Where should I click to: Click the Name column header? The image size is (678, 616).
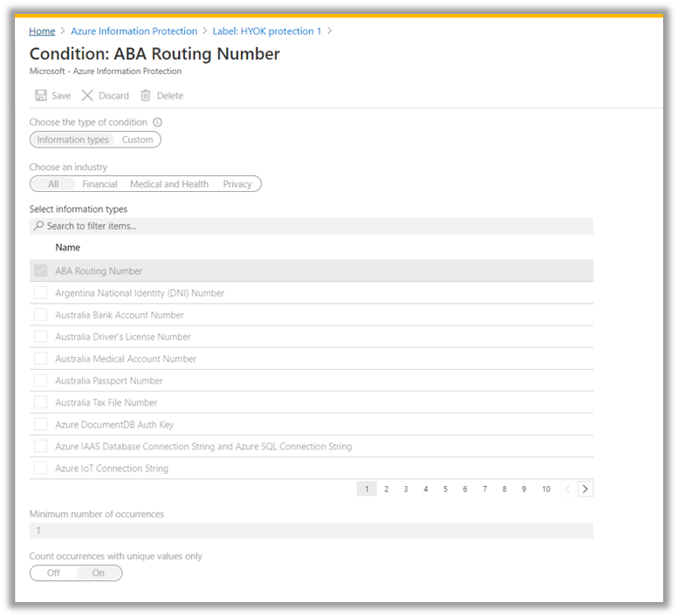pos(67,247)
